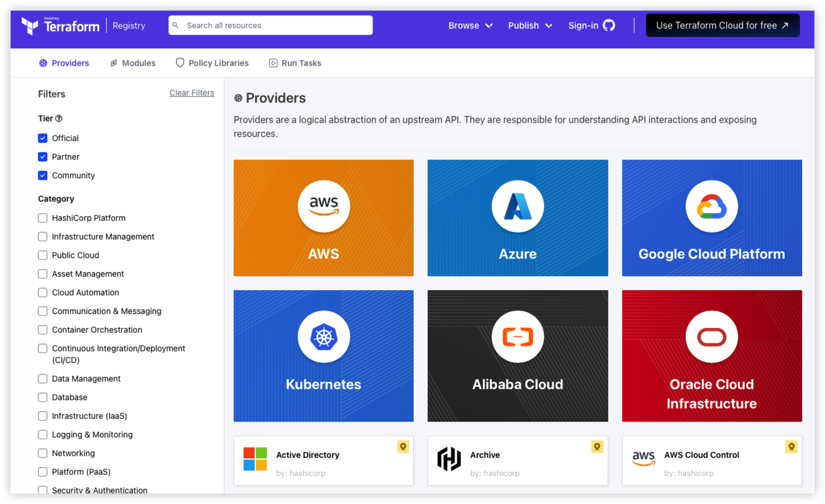The image size is (825, 504).
Task: Click the AWS logo provider tile
Action: click(x=323, y=207)
